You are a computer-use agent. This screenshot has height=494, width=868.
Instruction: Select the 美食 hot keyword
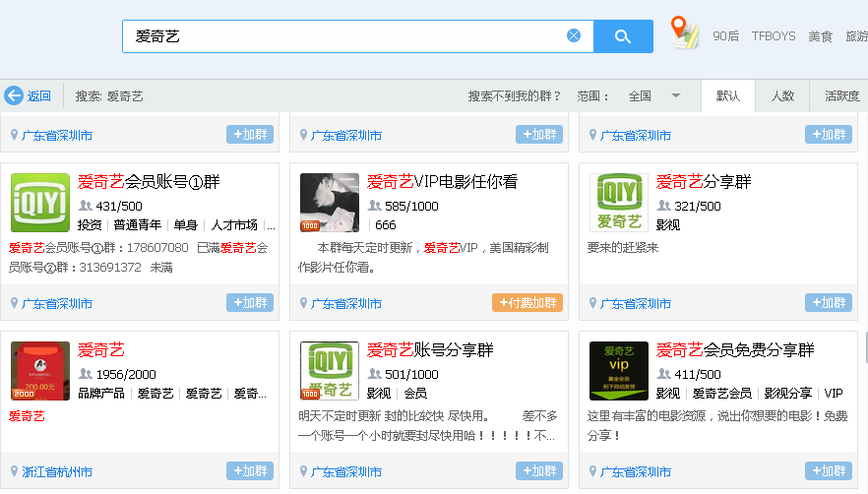820,36
